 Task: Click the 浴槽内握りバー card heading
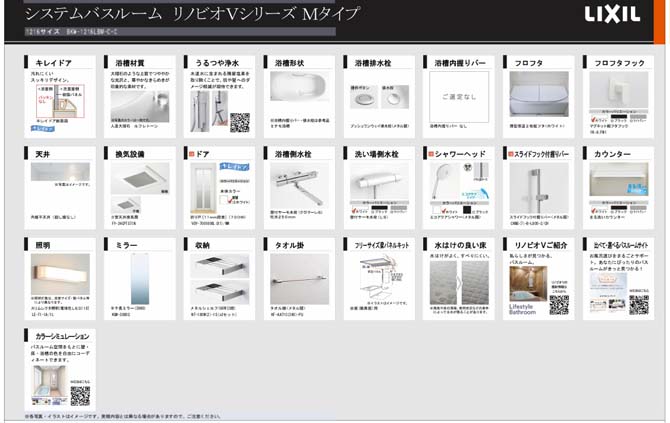460,63
